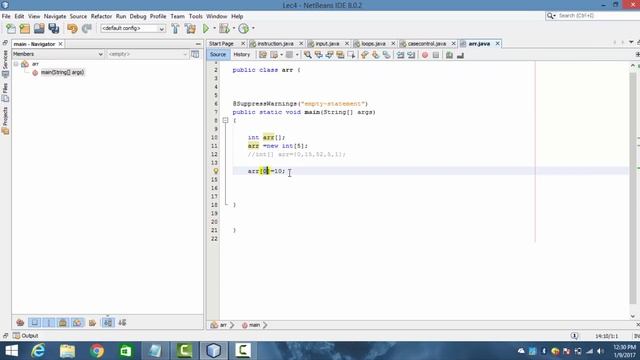
Task: Switch to the History editor view
Action: [x=242, y=55]
